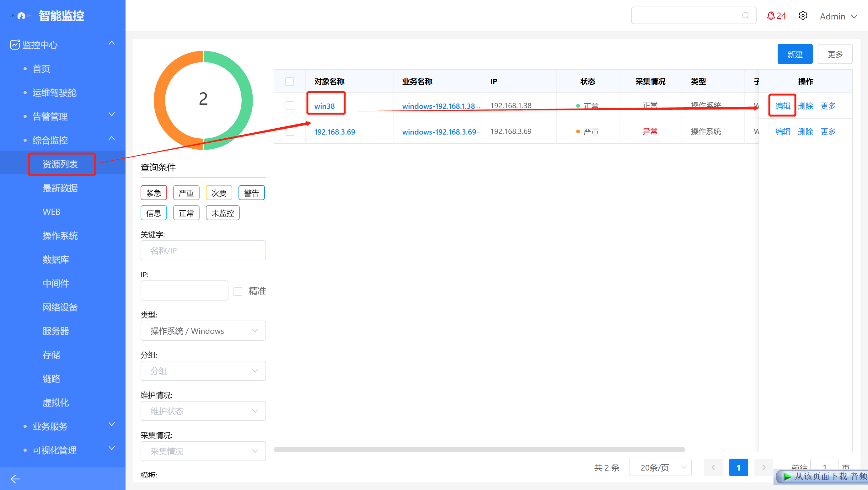
Task: Open 中间件 menu item
Action: [x=56, y=283]
